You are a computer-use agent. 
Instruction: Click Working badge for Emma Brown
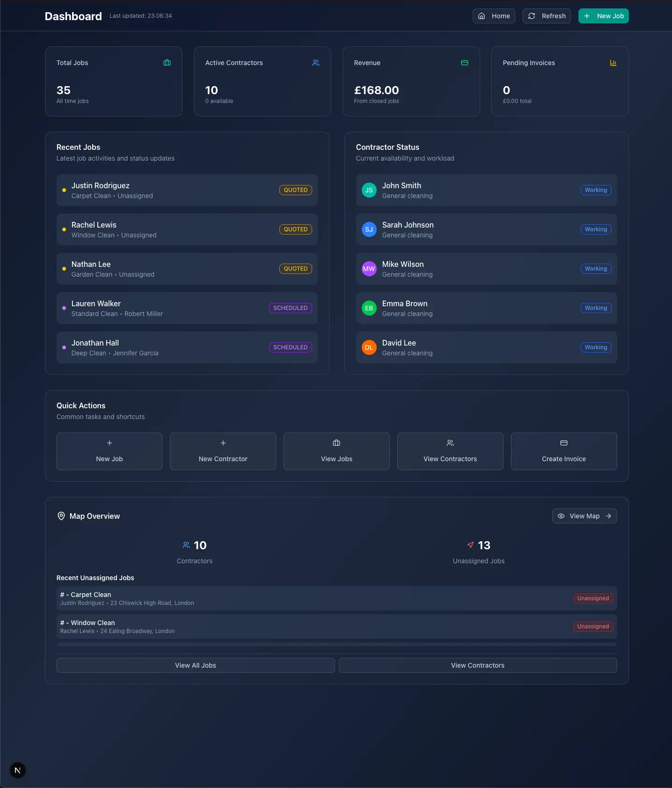point(596,308)
